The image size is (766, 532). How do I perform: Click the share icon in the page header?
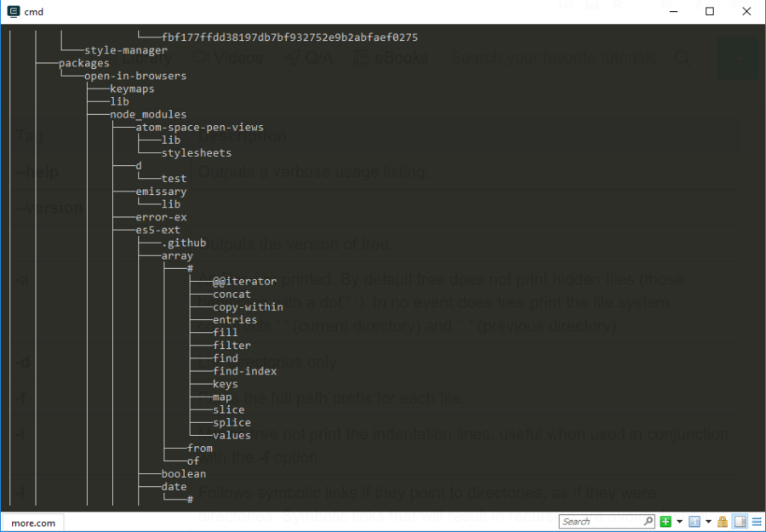pos(735,4)
